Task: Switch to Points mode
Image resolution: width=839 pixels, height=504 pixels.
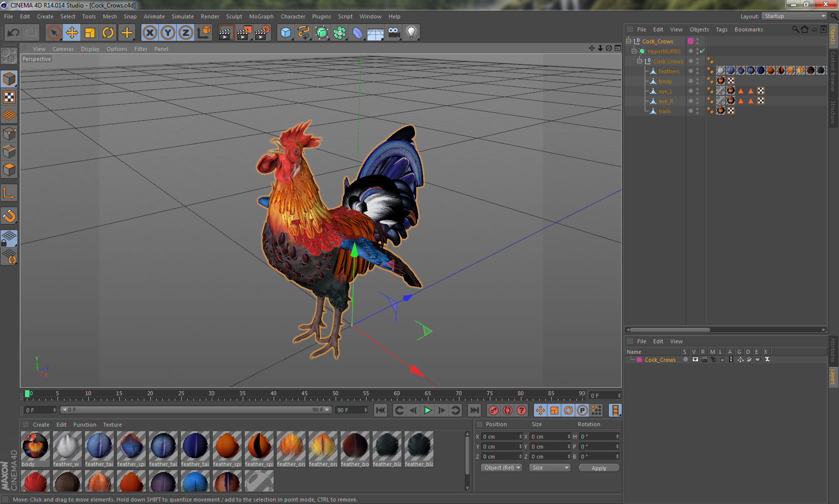Action: 9,133
